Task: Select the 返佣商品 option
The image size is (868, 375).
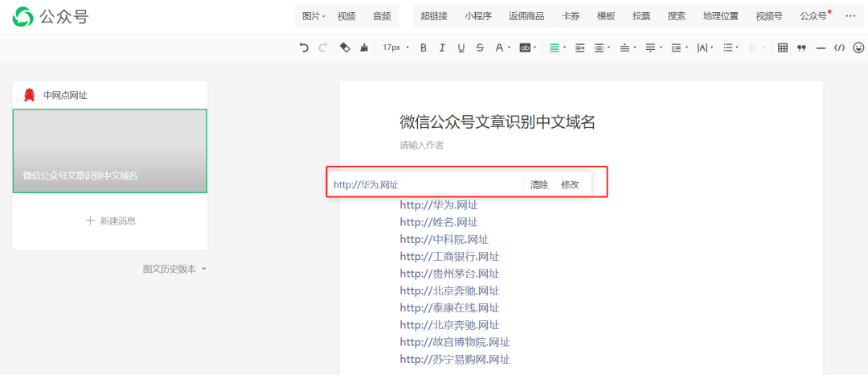Action: pos(526,16)
